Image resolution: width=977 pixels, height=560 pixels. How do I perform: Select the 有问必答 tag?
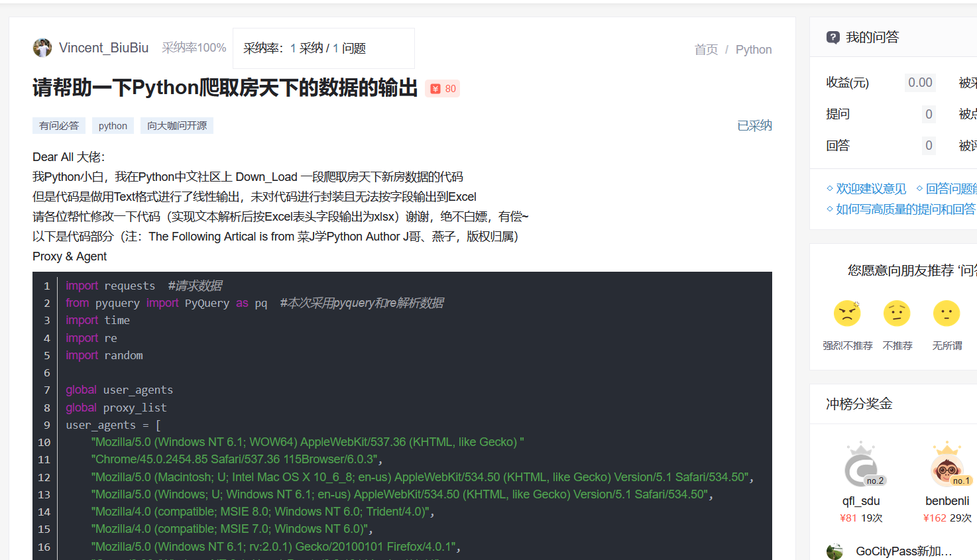point(59,126)
